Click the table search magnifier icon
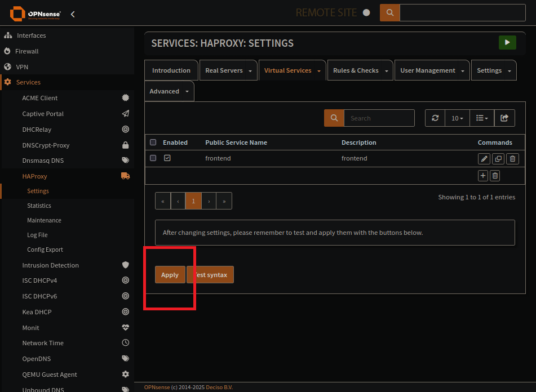Viewport: 536px width, 392px height. [x=334, y=118]
